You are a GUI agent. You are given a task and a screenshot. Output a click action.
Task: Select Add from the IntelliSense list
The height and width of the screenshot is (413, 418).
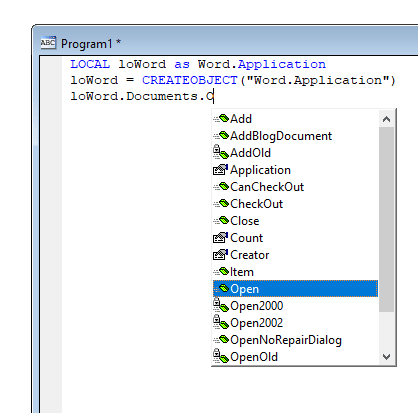pyautogui.click(x=295, y=119)
